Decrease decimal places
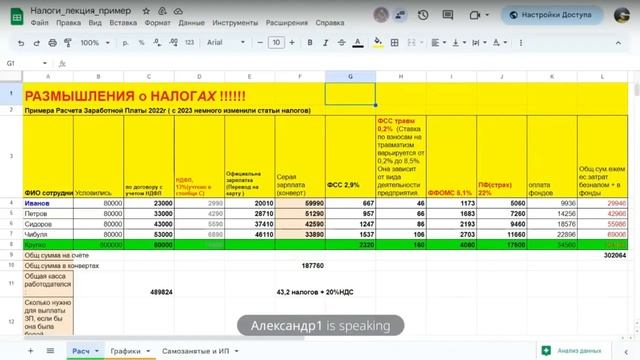The height and width of the screenshot is (360, 640). tap(157, 43)
